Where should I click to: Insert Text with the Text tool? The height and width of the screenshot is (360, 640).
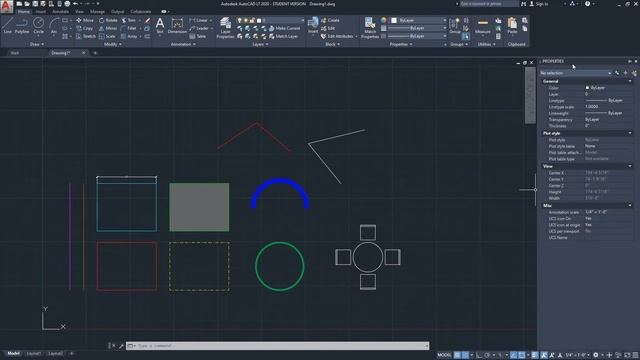click(160, 26)
